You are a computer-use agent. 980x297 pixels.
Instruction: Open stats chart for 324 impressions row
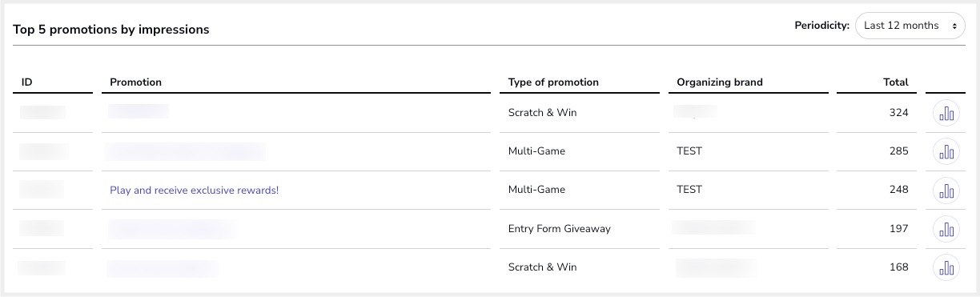coord(946,114)
